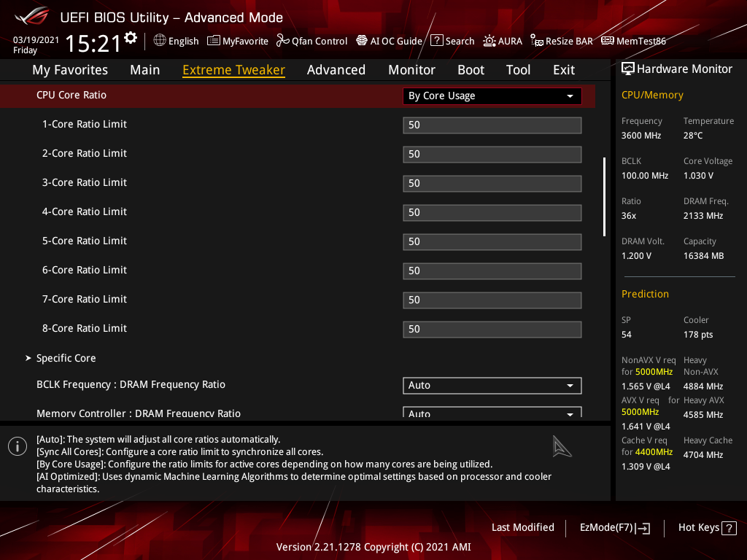Switch to My Favorites tab
Viewport: 747px width, 560px height.
[70, 70]
